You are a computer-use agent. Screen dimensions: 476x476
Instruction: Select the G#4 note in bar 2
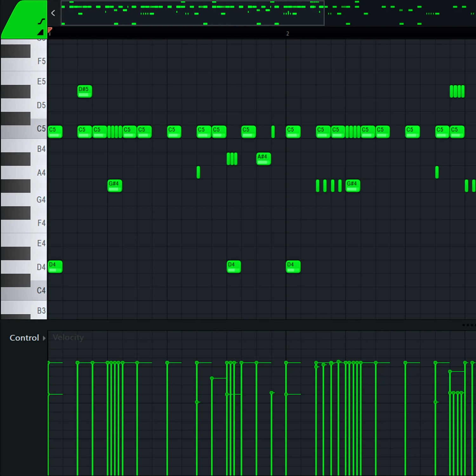tap(353, 186)
